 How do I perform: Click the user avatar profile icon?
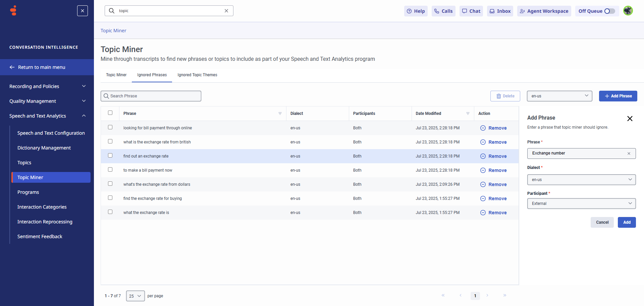coord(628,11)
